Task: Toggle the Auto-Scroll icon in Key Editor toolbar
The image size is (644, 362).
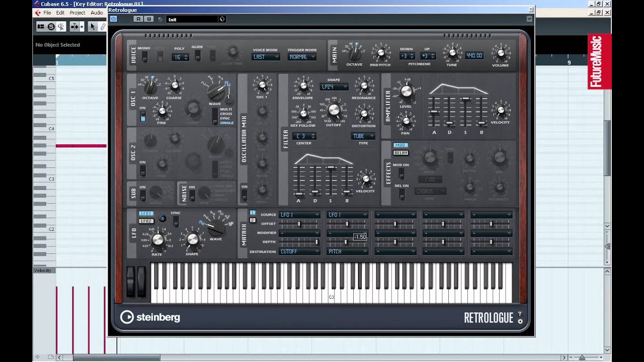Action: coord(75,27)
